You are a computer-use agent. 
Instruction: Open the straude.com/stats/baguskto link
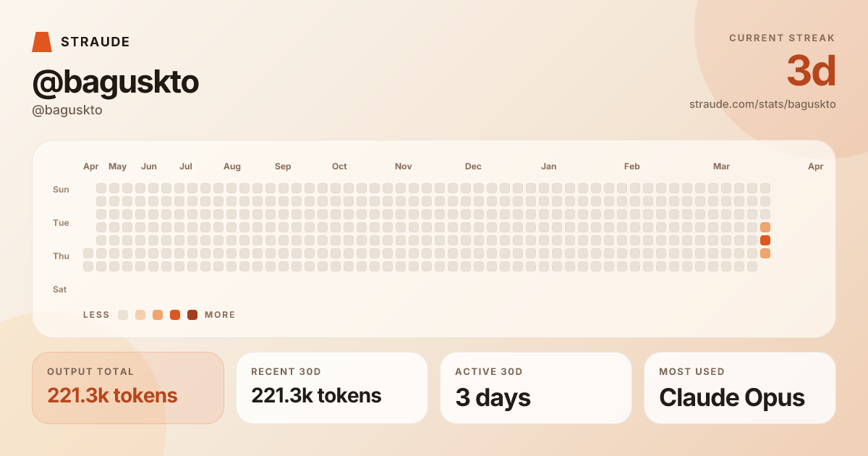(x=762, y=104)
